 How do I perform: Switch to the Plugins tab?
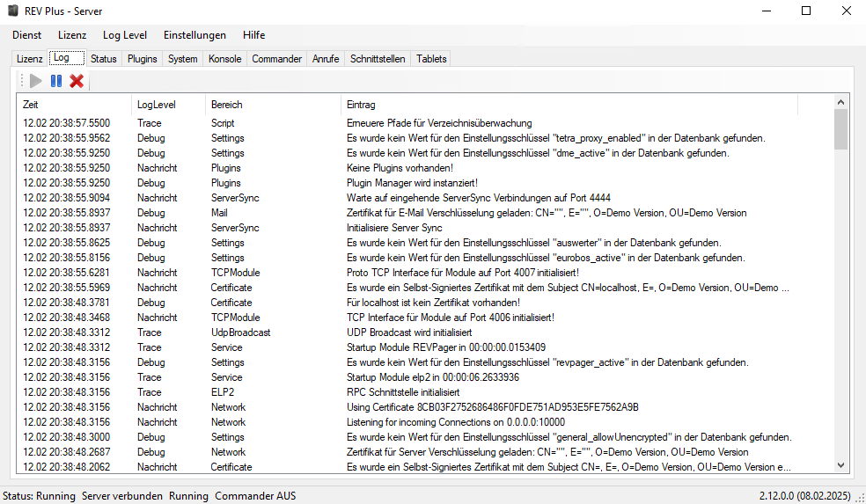click(142, 59)
